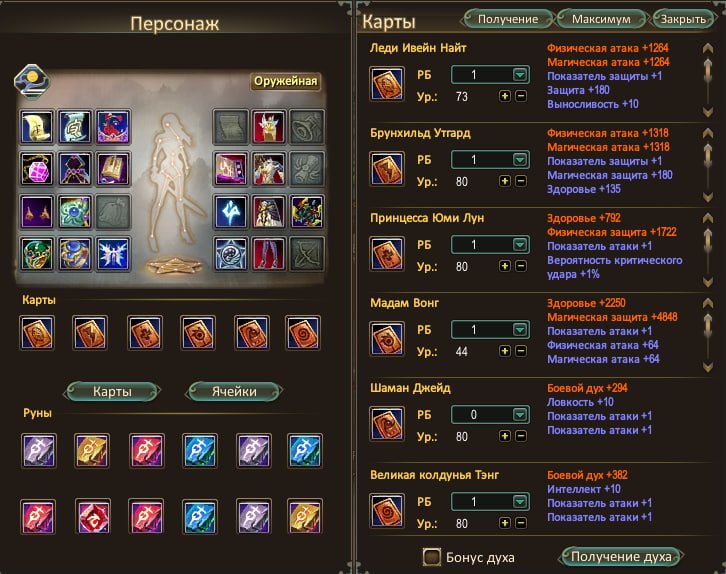Open the Ячейки tab button

[x=234, y=392]
